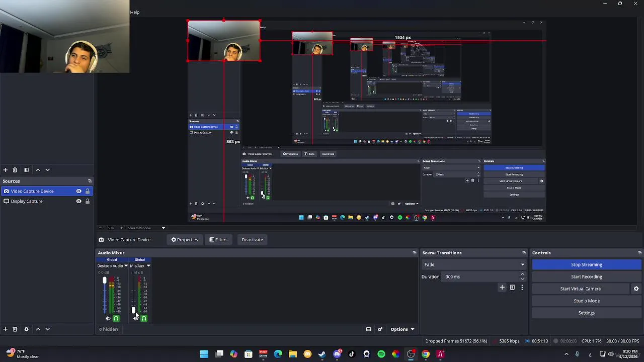The width and height of the screenshot is (644, 362).
Task: Move source down arrow in Sources toolbar
Action: tap(47, 329)
